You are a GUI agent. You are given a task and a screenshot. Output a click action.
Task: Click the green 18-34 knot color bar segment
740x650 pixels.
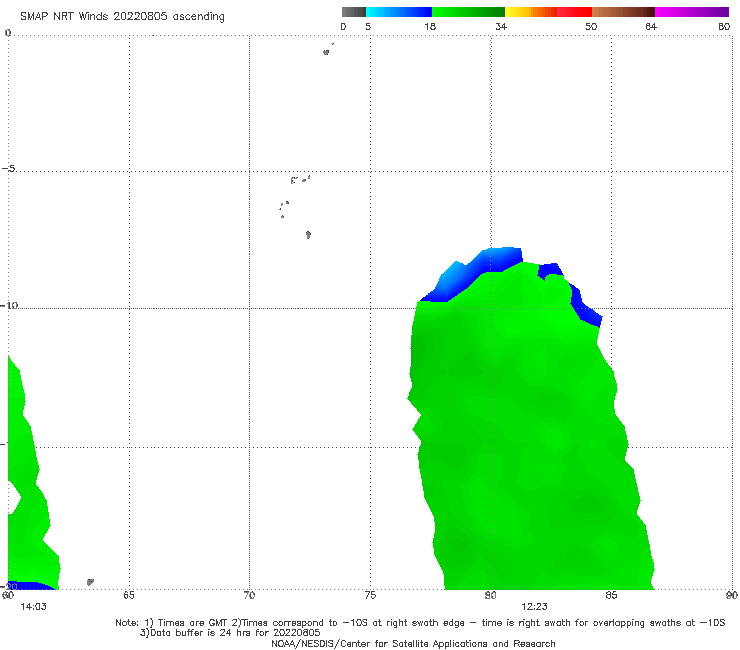(x=468, y=12)
